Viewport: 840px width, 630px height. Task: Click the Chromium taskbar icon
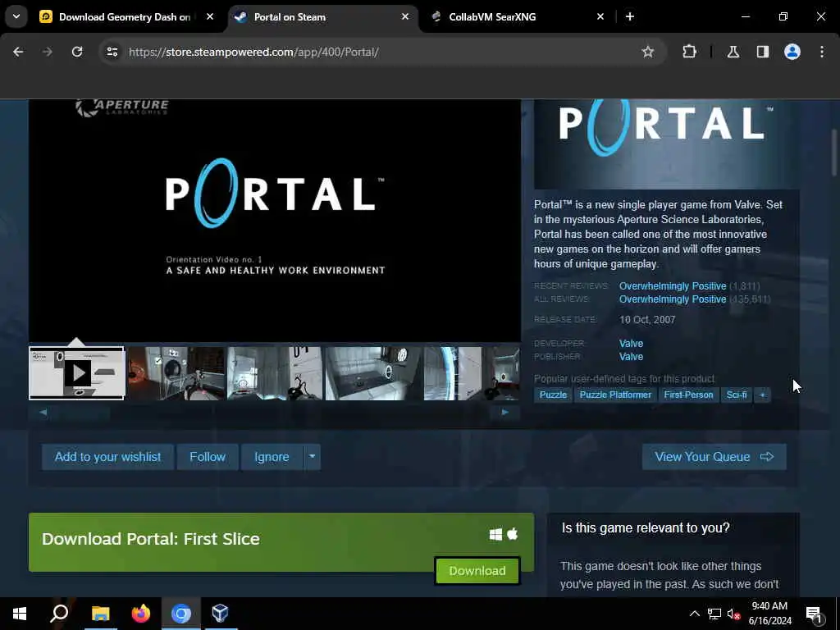181,614
